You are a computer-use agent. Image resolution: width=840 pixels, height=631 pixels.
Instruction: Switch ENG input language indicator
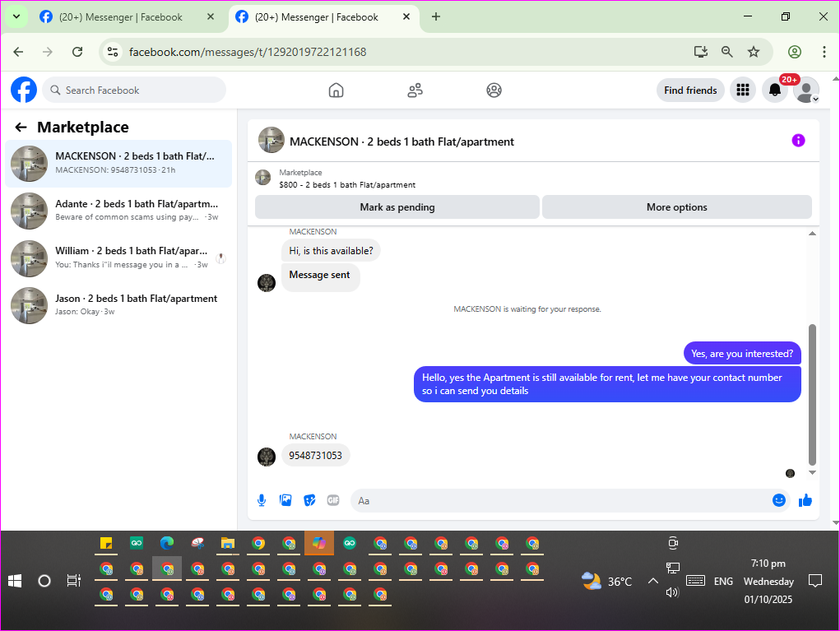point(723,581)
